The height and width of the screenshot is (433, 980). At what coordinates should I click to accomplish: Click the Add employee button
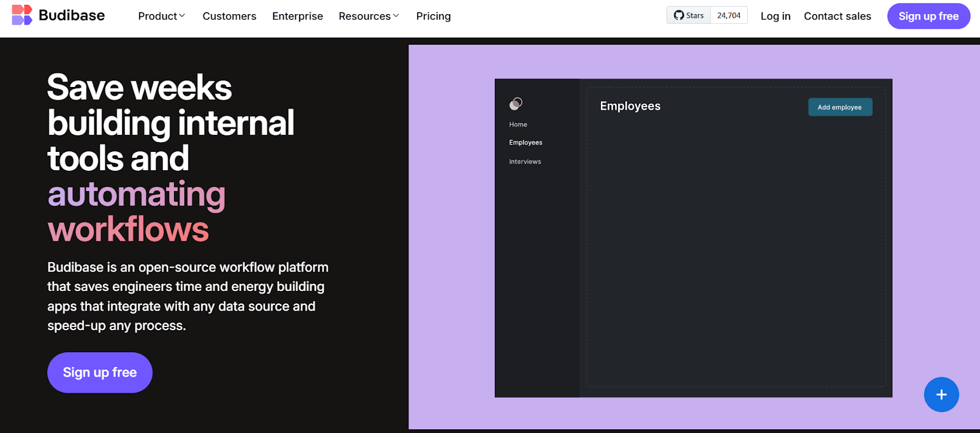pos(840,107)
